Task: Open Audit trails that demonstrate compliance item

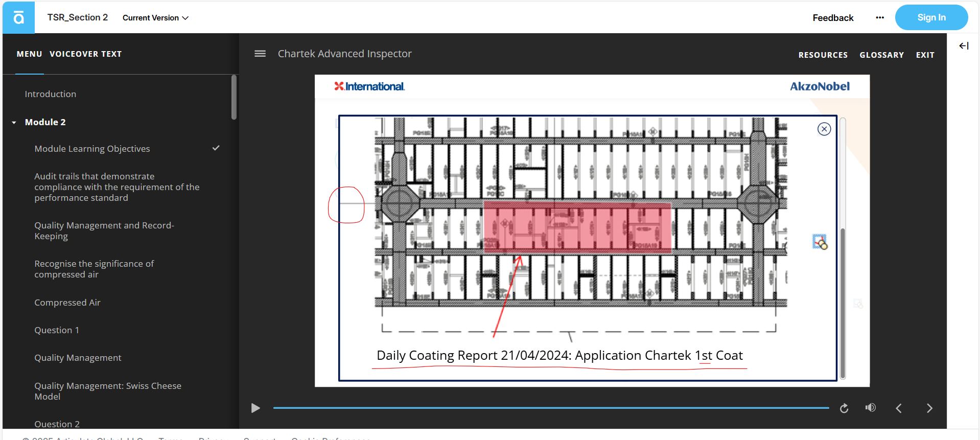Action: pyautogui.click(x=117, y=187)
